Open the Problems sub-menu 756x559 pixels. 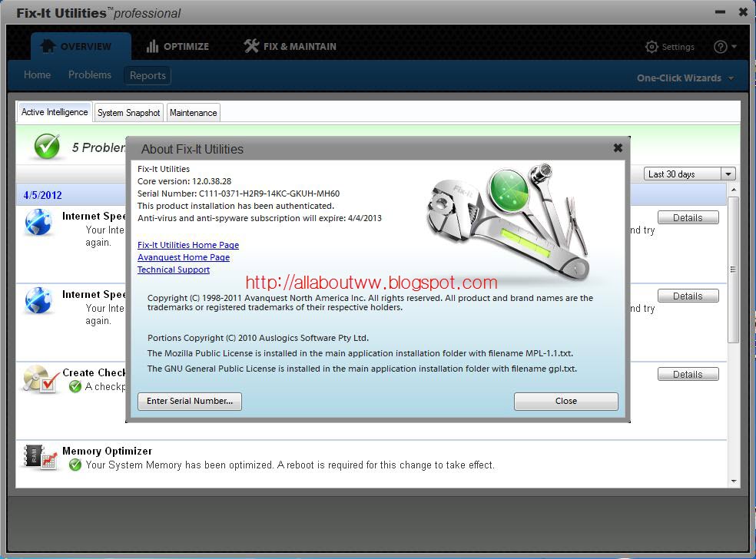[90, 74]
